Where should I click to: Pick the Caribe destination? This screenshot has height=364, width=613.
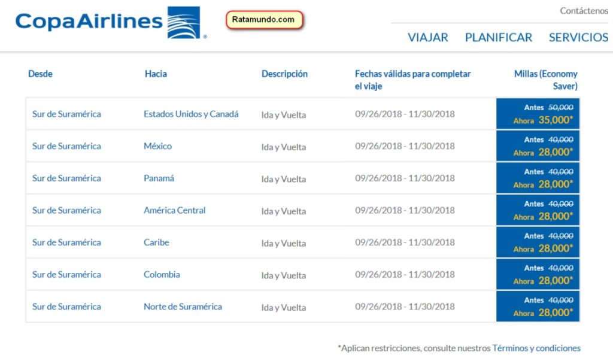[156, 242]
